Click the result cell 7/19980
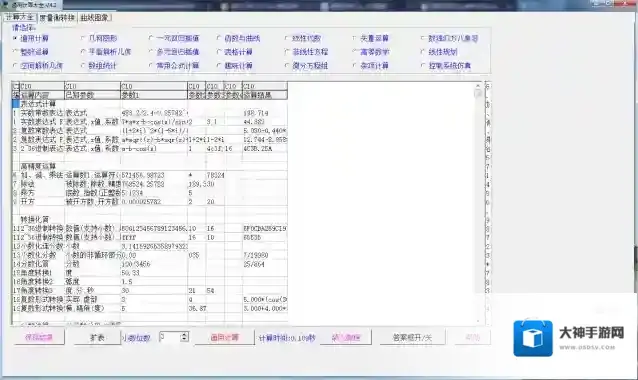The width and height of the screenshot is (638, 380). pyautogui.click(x=264, y=255)
